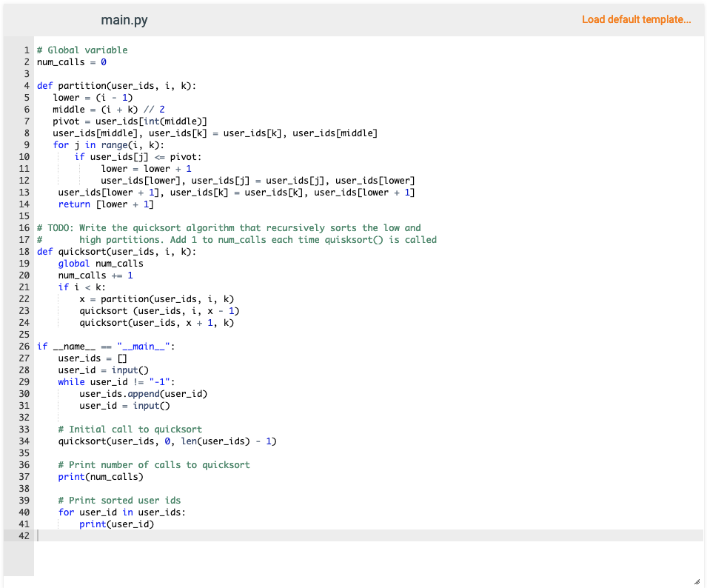Click the while user_id != "-1" loop line
The image size is (707, 588).
[x=104, y=381]
